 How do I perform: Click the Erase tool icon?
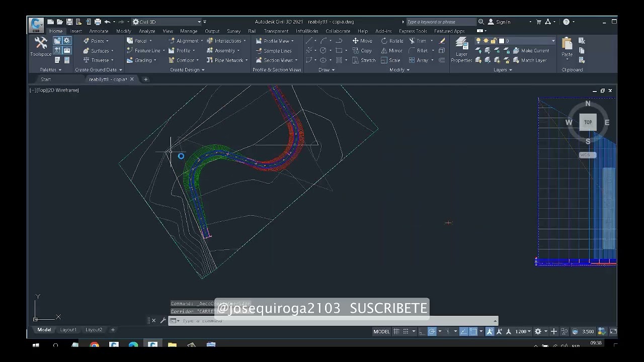pos(442,41)
